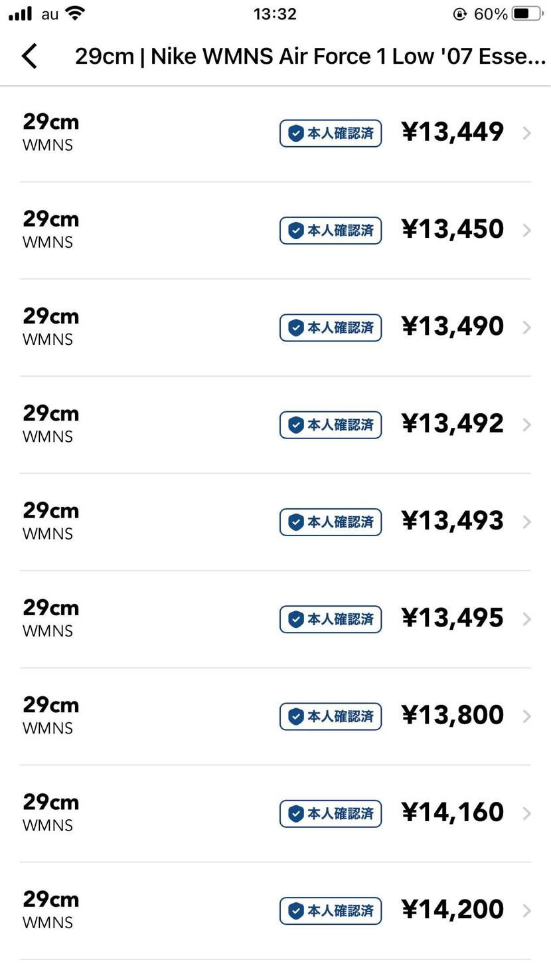Select the ¥13,450 price
This screenshot has height=980, width=551.
[x=453, y=229]
